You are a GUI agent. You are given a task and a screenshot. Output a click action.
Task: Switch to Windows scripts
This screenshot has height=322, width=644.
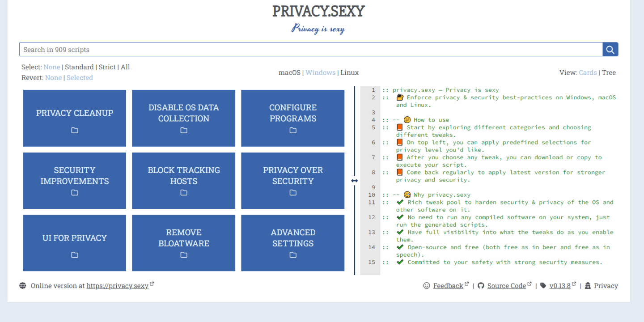(x=321, y=72)
